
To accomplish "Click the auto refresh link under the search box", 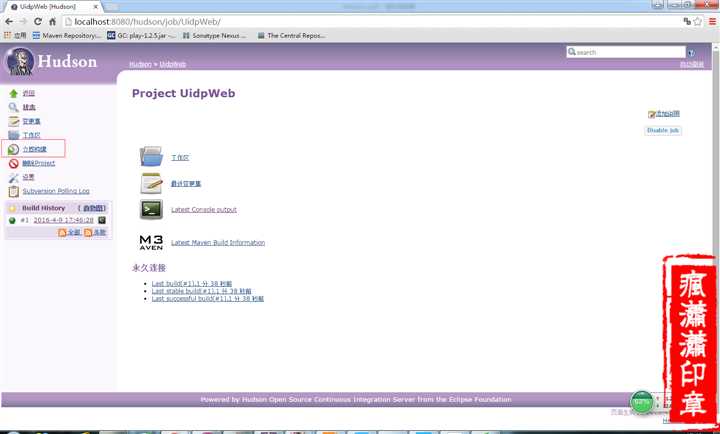I will point(692,64).
